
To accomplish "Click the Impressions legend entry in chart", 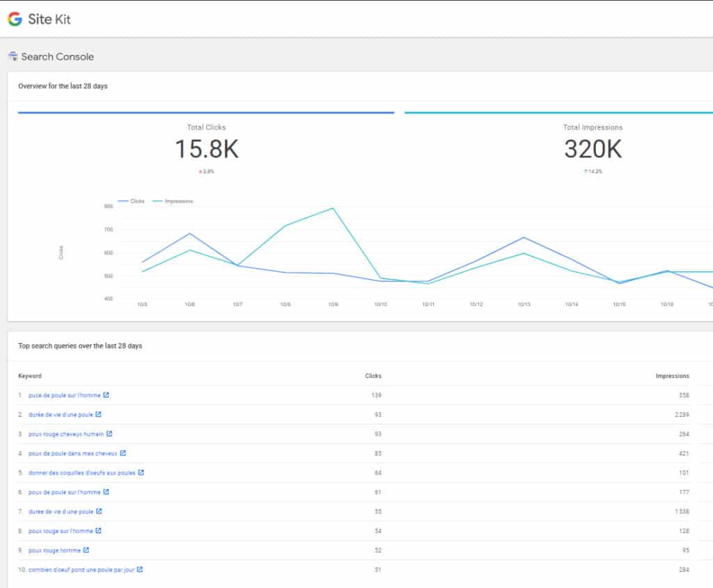I will click(x=173, y=201).
